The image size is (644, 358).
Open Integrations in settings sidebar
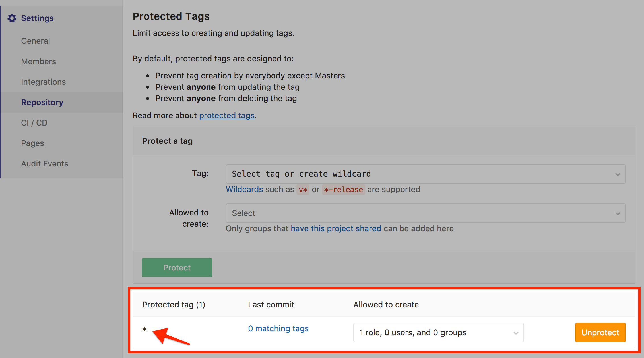(43, 82)
